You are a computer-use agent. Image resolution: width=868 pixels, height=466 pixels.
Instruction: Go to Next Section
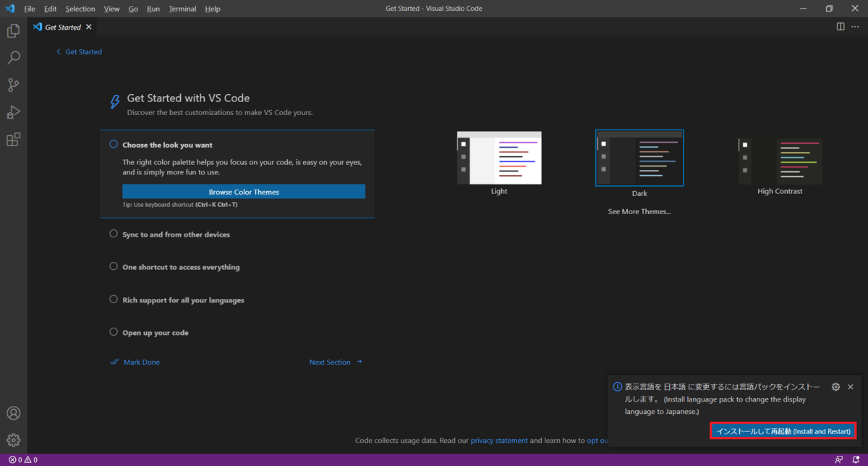336,362
